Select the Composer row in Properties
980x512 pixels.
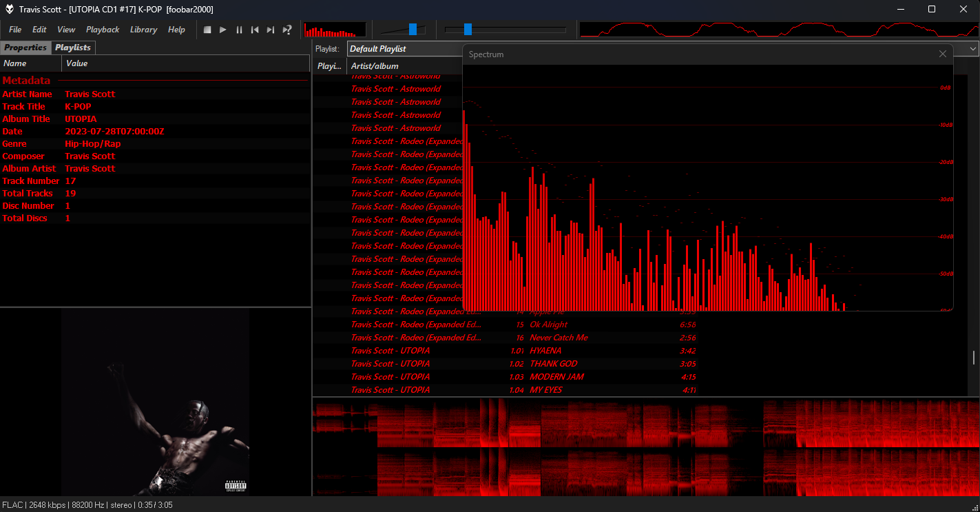coord(155,156)
